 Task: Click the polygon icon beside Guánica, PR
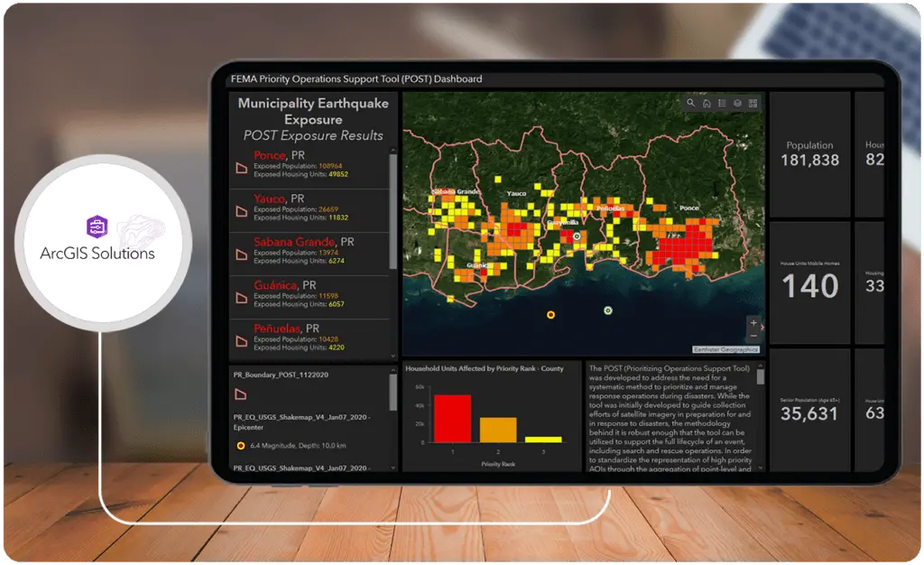coord(242,298)
